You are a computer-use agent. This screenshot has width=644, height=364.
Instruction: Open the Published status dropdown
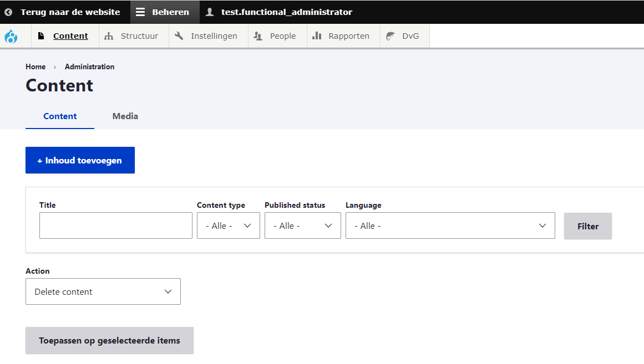303,226
